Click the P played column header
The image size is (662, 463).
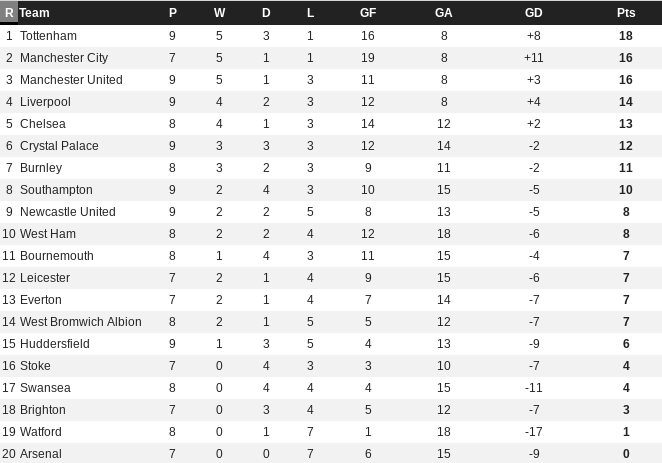pos(172,13)
